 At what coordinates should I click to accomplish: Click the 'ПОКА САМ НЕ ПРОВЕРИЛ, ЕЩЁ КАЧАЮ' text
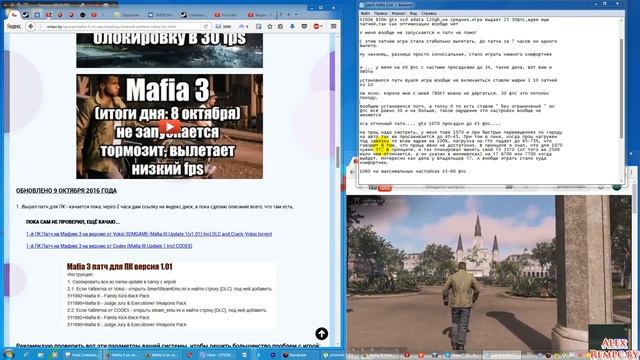coord(73,222)
